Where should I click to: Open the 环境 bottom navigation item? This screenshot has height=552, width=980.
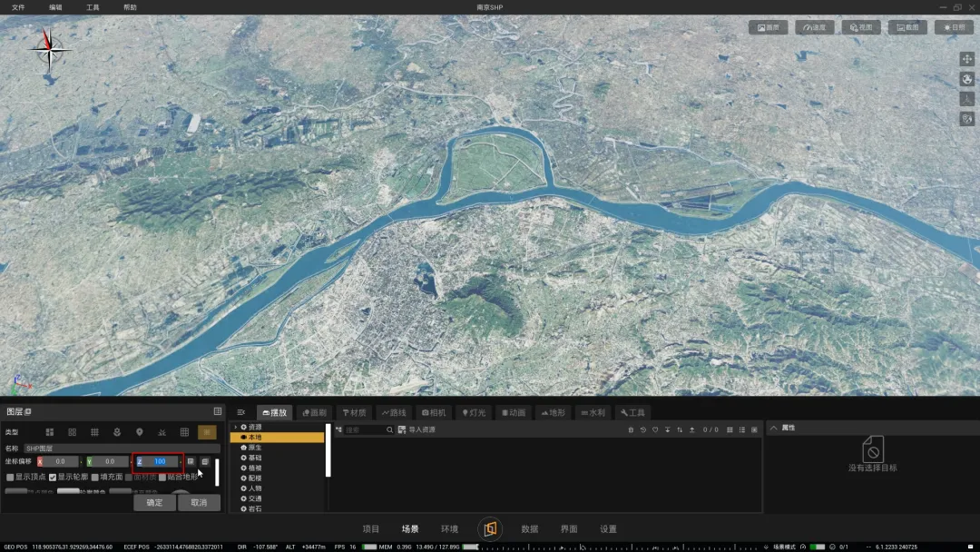(x=449, y=529)
